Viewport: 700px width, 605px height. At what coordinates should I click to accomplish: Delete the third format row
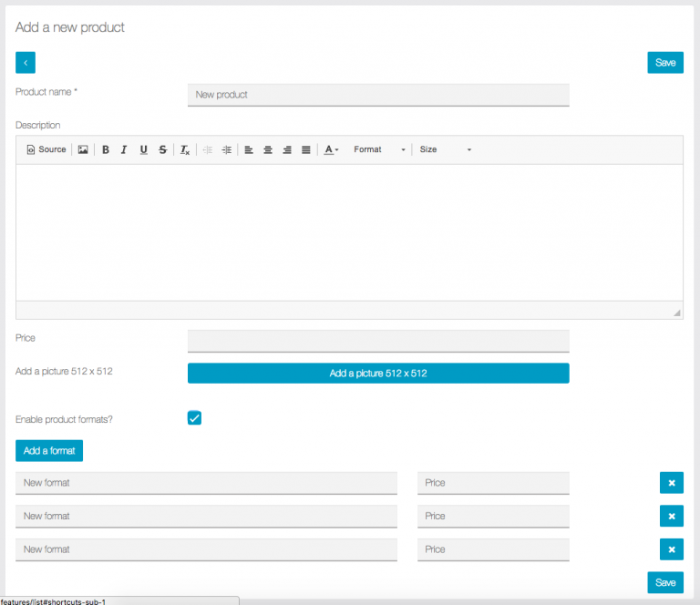pos(671,549)
